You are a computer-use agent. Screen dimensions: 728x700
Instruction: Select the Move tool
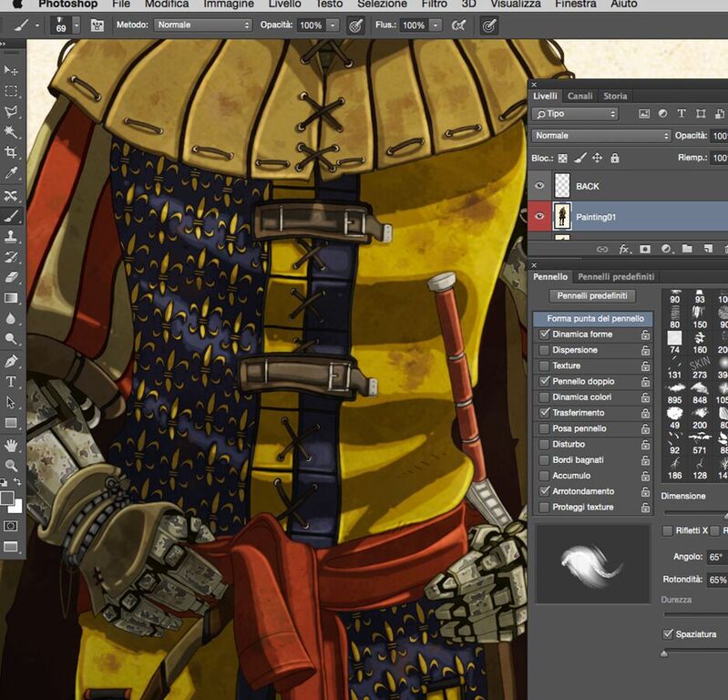pos(12,70)
